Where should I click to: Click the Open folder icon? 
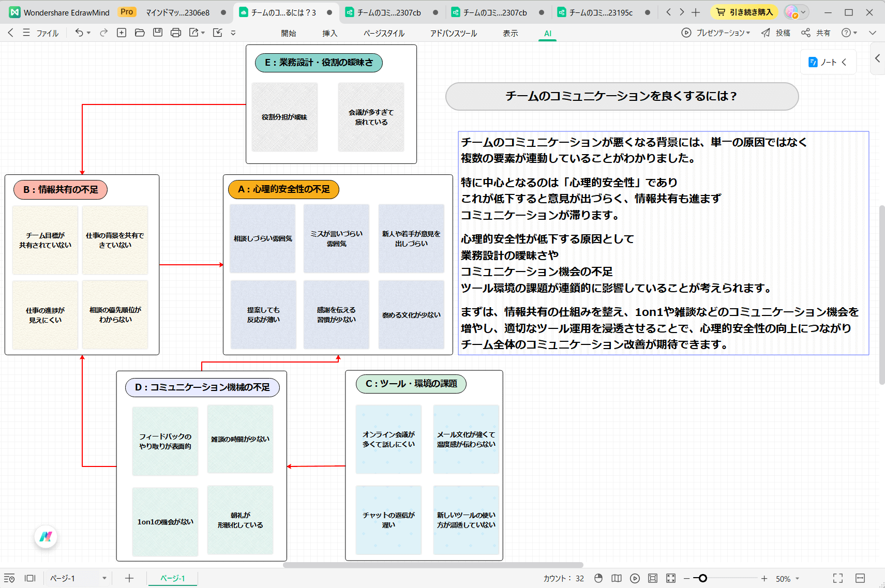tap(140, 33)
